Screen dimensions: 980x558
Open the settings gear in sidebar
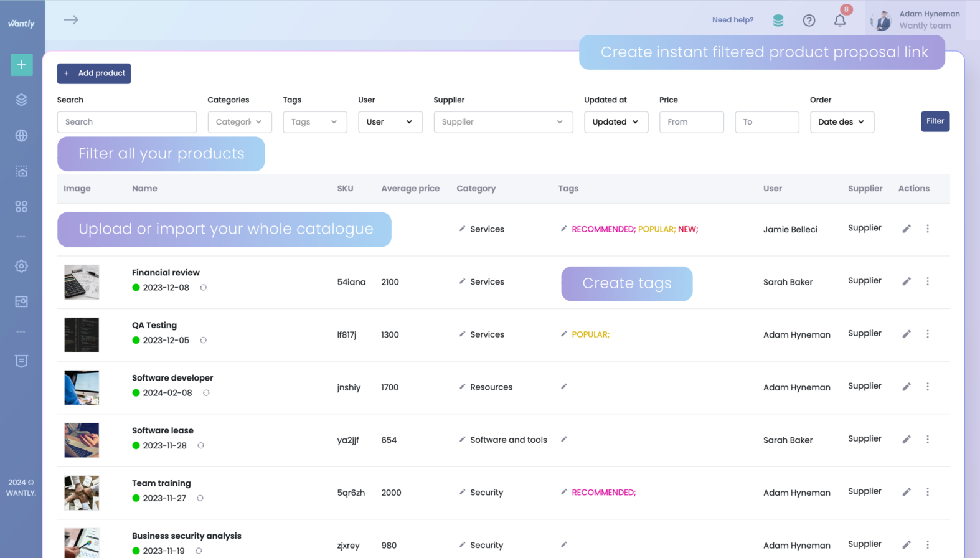[x=22, y=266]
